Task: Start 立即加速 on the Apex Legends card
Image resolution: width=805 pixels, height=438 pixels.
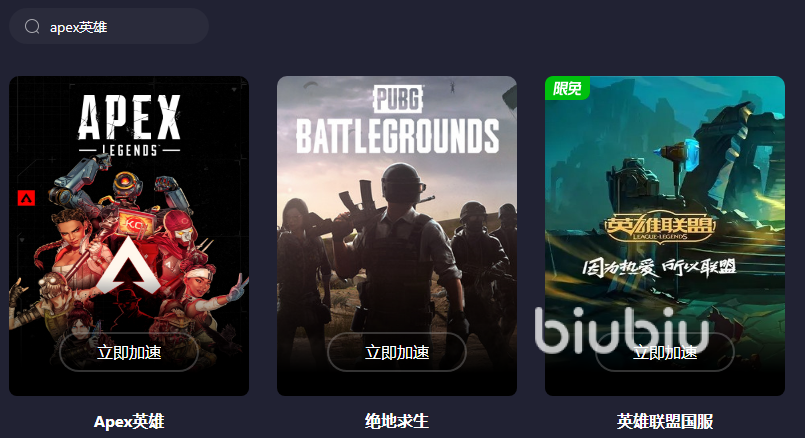Action: coord(129,352)
